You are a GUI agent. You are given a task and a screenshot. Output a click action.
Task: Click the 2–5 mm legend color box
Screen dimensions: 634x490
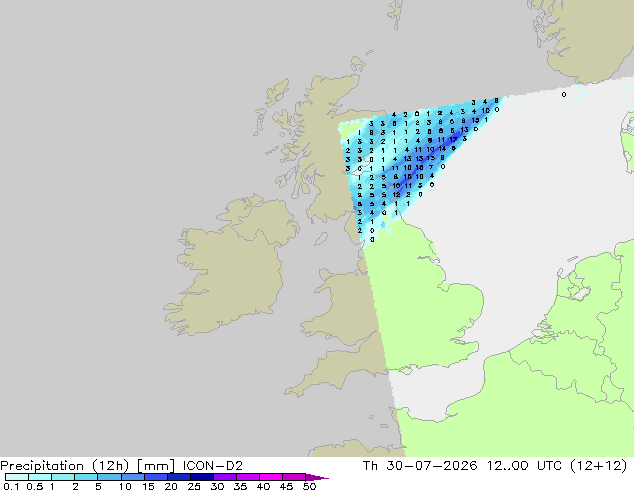[x=86, y=477]
